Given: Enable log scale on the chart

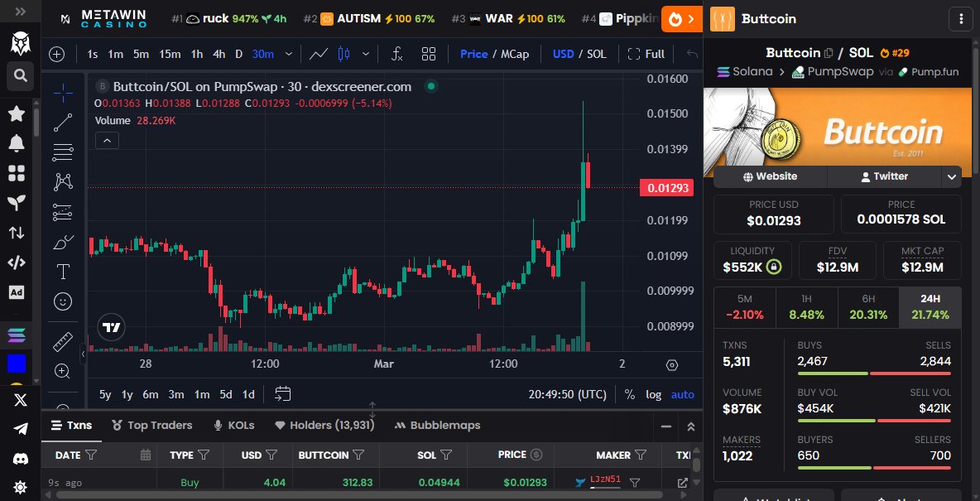Looking at the screenshot, I should coord(653,395).
